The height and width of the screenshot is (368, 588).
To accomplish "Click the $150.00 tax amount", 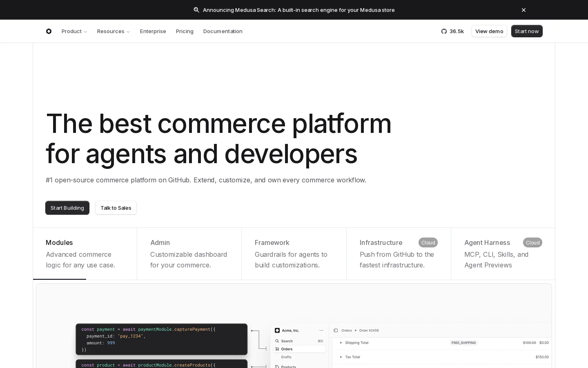I will tap(542, 357).
